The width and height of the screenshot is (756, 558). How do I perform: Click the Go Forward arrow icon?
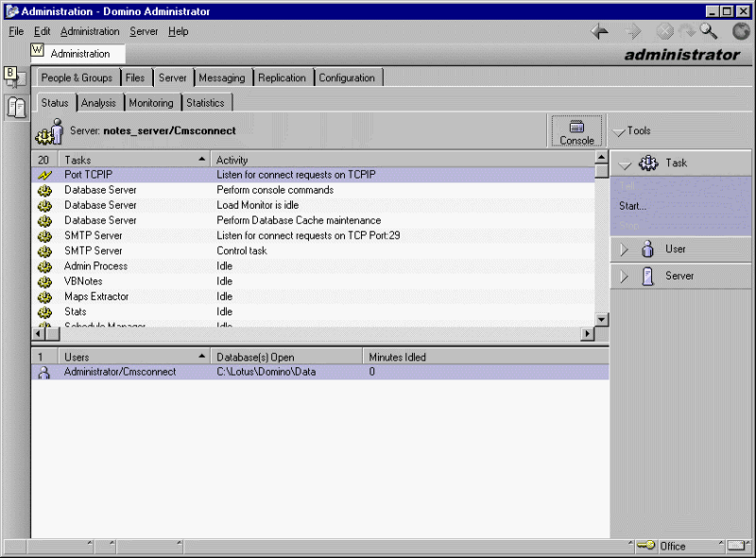pos(633,32)
